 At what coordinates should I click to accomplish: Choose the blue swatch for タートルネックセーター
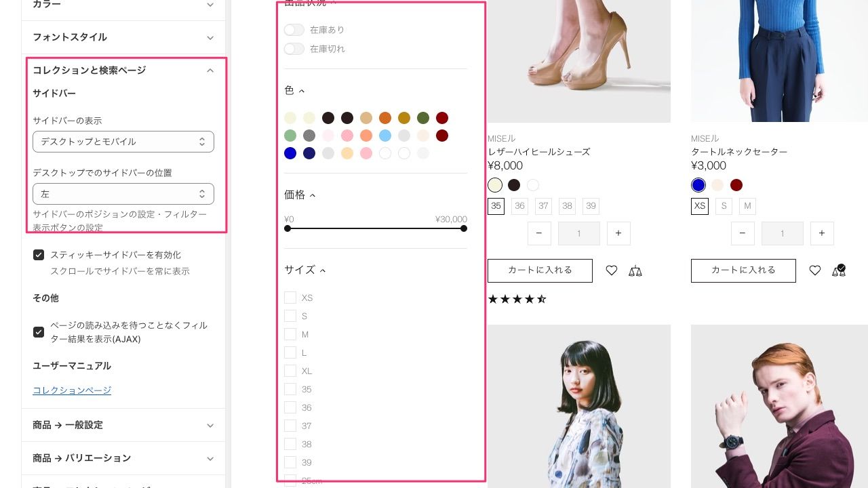(x=698, y=185)
